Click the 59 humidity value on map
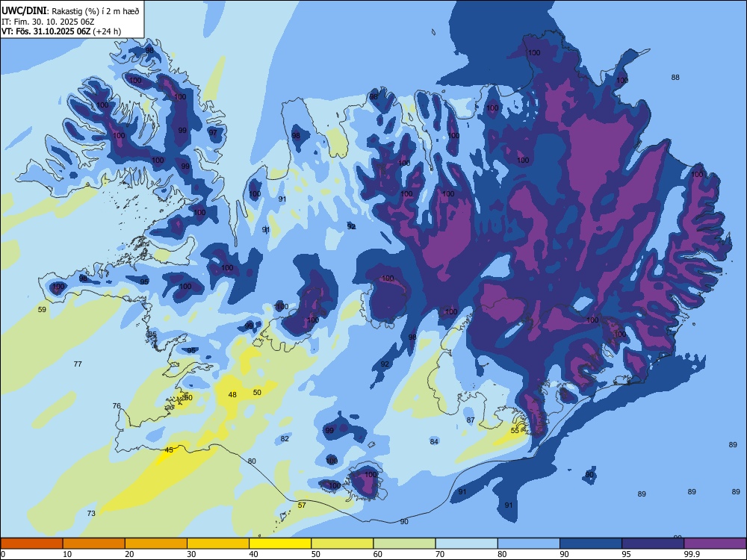The height and width of the screenshot is (560, 747). click(42, 310)
